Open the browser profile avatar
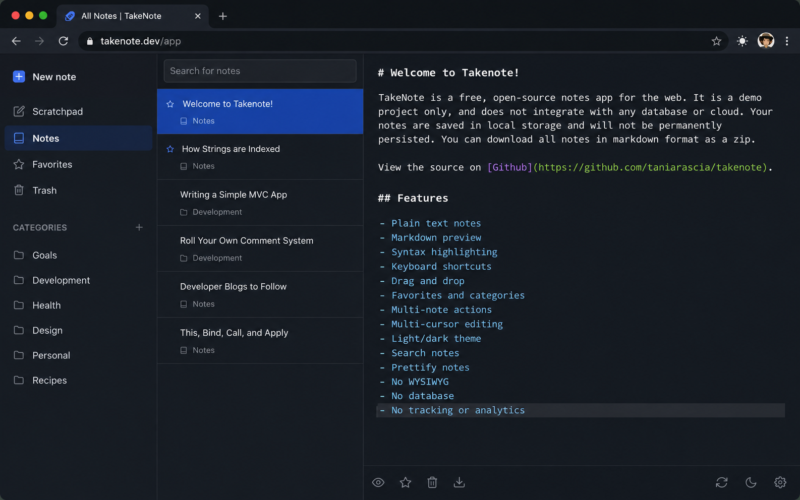 click(766, 41)
